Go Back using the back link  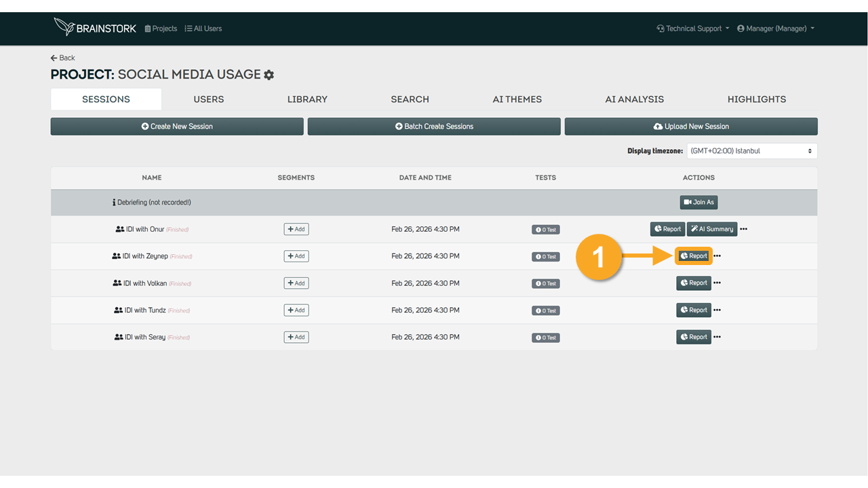click(63, 58)
